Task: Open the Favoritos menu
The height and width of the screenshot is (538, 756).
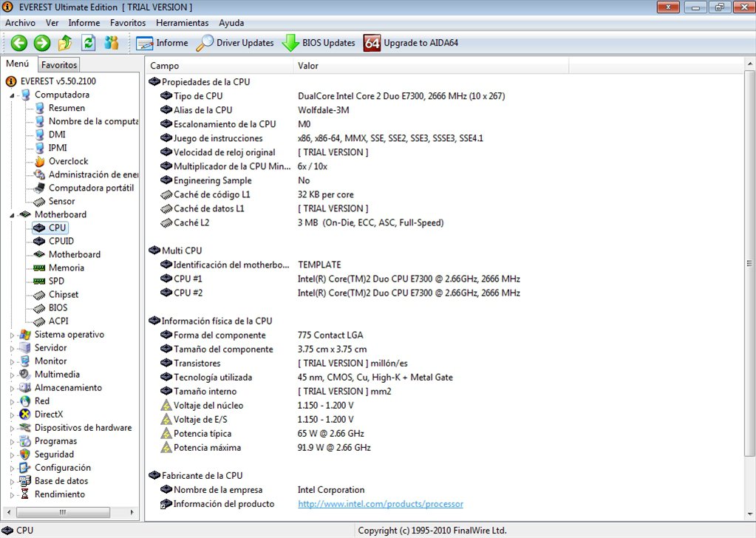Action: click(x=128, y=23)
